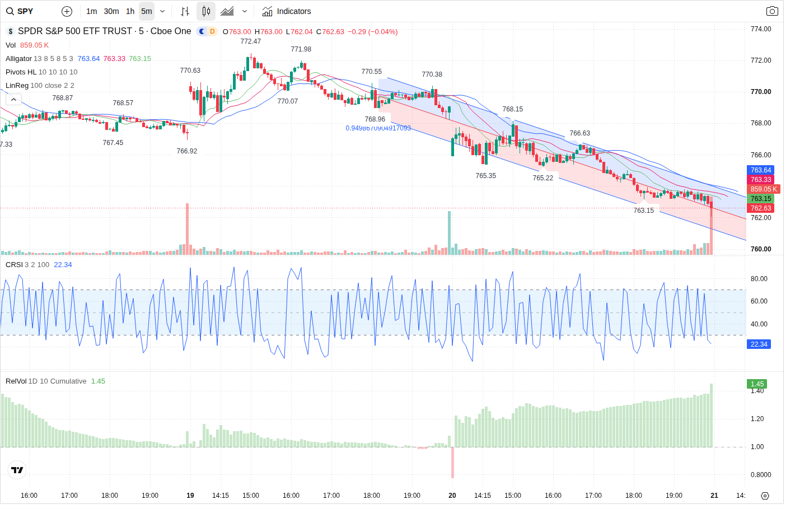Click the date 21 on time axis

[714, 496]
